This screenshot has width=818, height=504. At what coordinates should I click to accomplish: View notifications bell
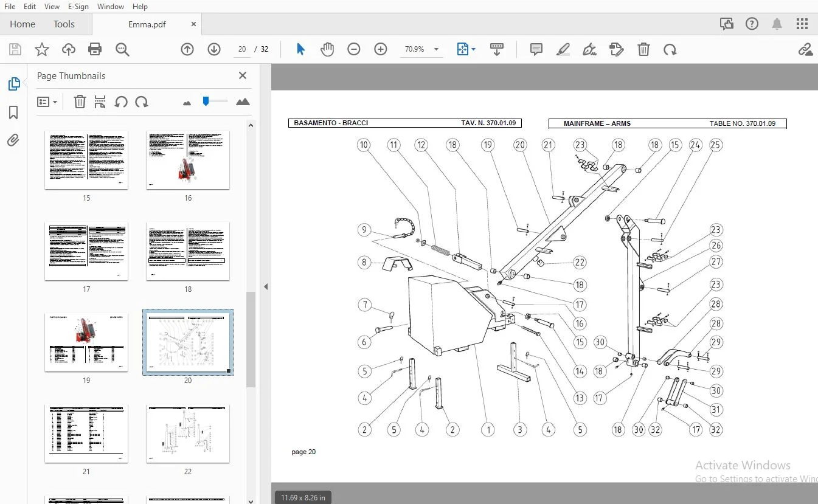click(777, 24)
